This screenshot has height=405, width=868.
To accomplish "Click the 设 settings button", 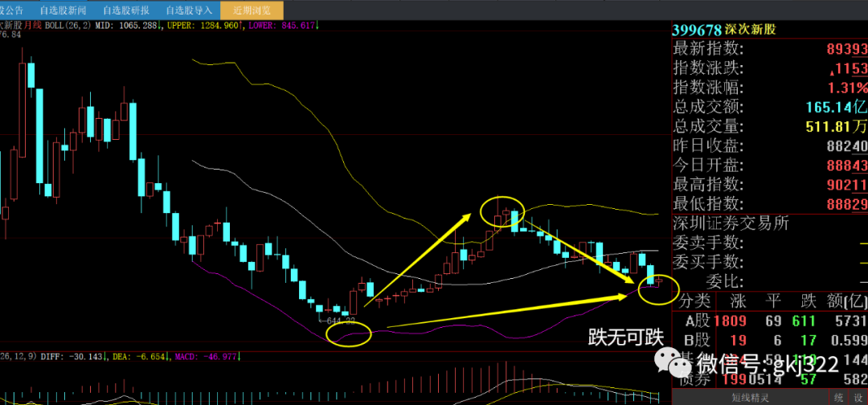I will 858,397.
